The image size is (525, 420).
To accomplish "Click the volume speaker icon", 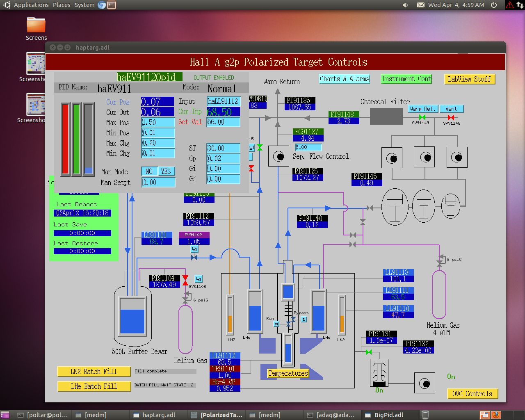I will coord(405,5).
